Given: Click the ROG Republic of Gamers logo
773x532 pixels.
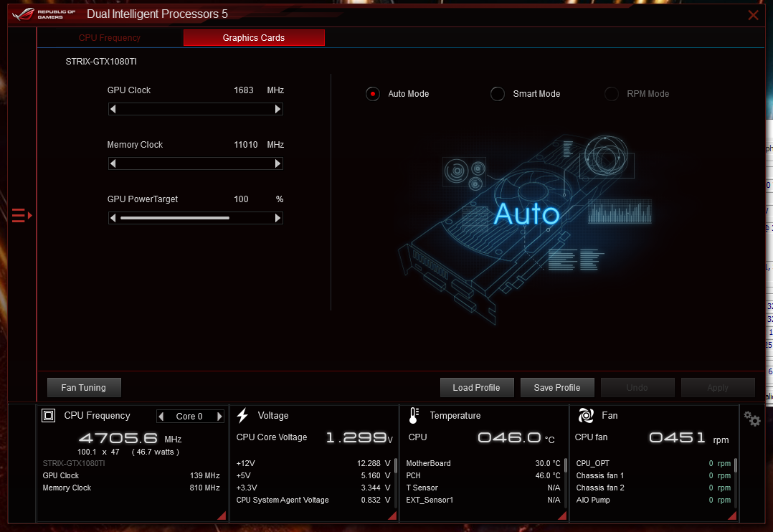Looking at the screenshot, I should pos(44,14).
